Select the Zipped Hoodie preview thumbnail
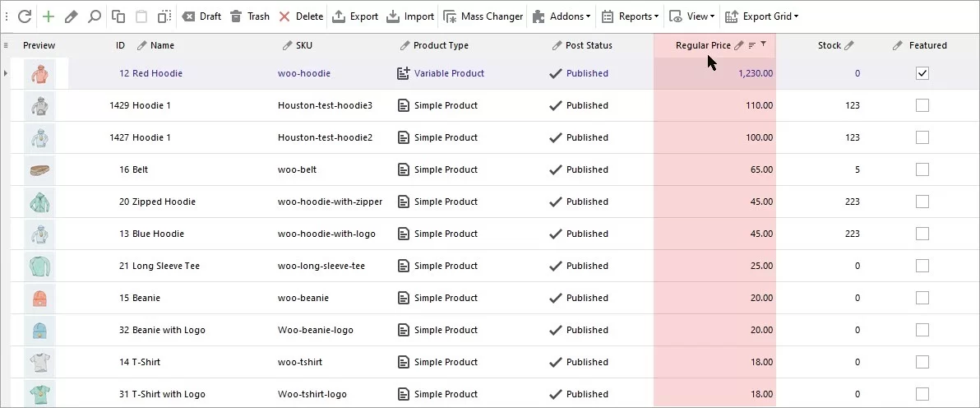Image resolution: width=980 pixels, height=408 pixels. click(39, 202)
